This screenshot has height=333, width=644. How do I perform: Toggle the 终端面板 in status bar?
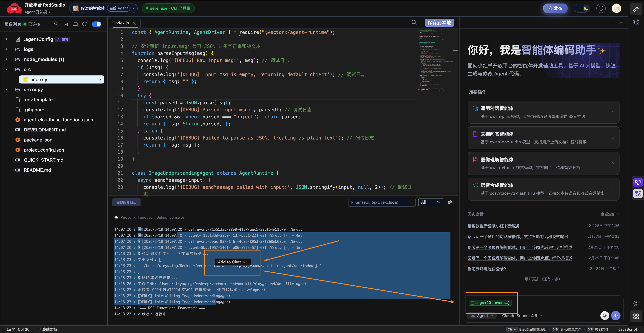tap(47, 329)
